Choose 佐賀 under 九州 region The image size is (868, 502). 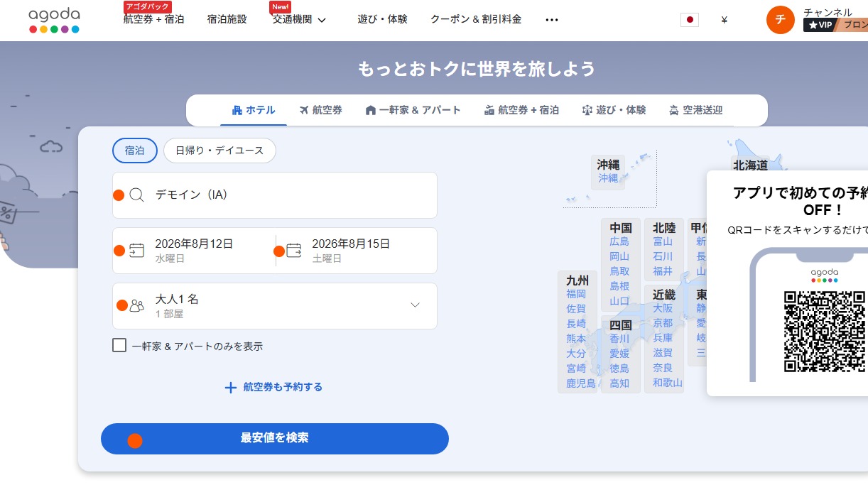click(576, 309)
